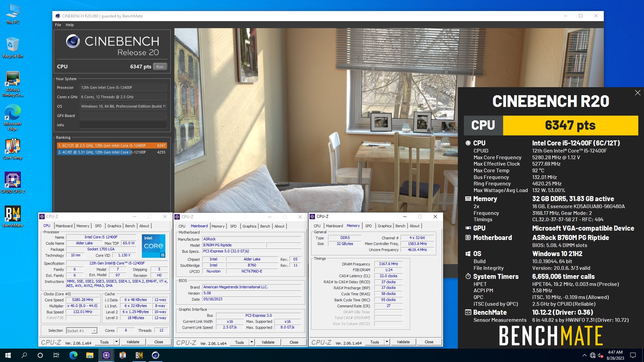The height and width of the screenshot is (362, 644).
Task: Expand Tools dropdown arrow in left CPU-Z
Action: (116, 342)
